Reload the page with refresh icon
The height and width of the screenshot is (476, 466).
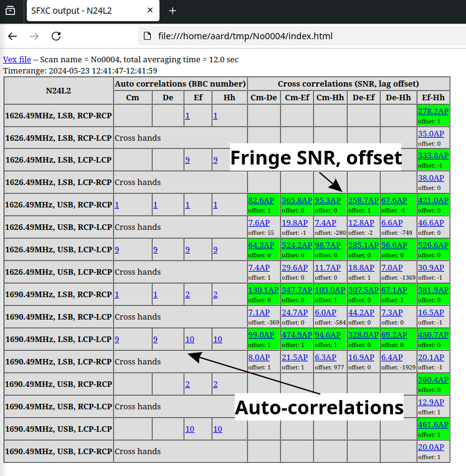click(56, 36)
